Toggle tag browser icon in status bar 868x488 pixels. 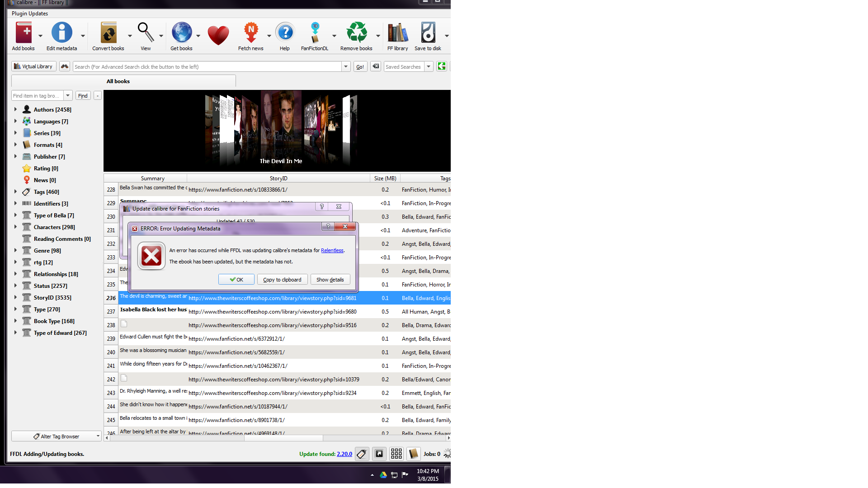coord(362,454)
